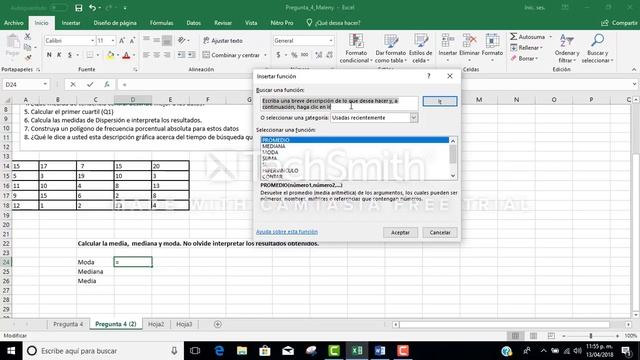This screenshot has width=640, height=360.
Task: Open Buscar y seleccionar menu
Action: tap(598, 48)
